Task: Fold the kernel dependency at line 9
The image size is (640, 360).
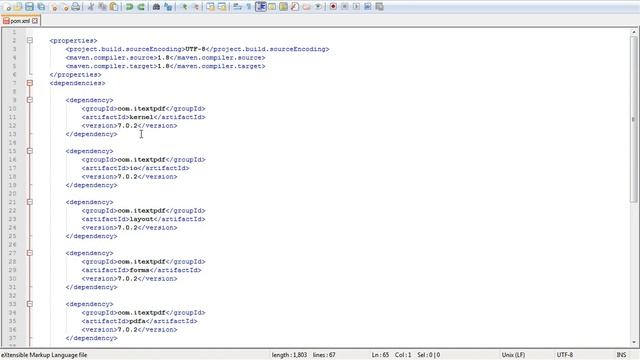Action: click(x=30, y=100)
